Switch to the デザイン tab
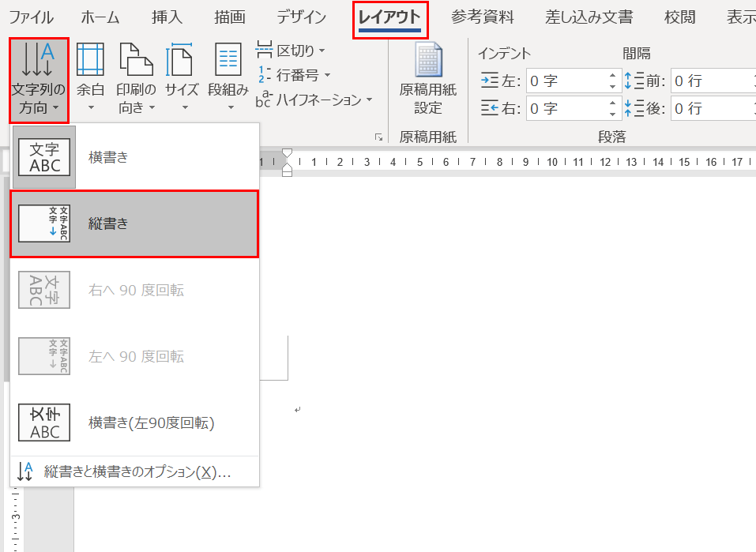 tap(301, 17)
